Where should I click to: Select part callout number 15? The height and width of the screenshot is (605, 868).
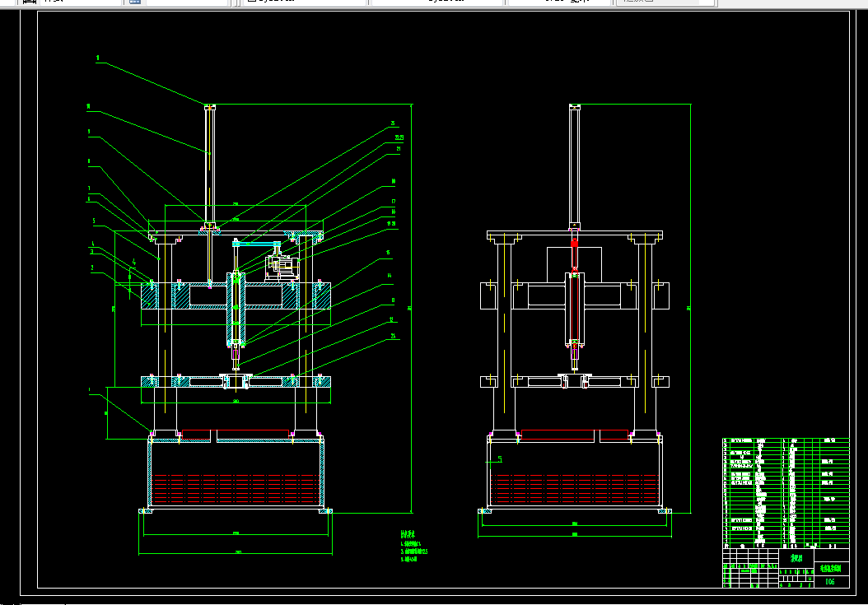coord(388,253)
